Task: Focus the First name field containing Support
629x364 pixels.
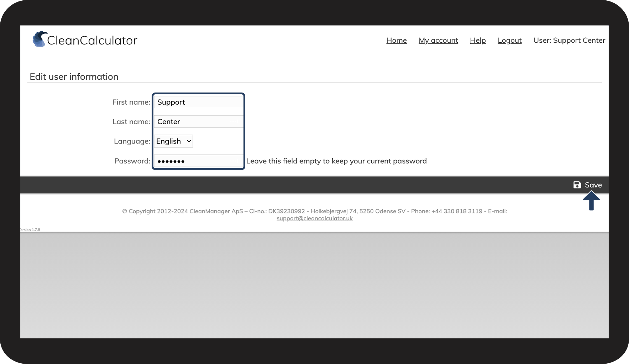Action: click(198, 102)
